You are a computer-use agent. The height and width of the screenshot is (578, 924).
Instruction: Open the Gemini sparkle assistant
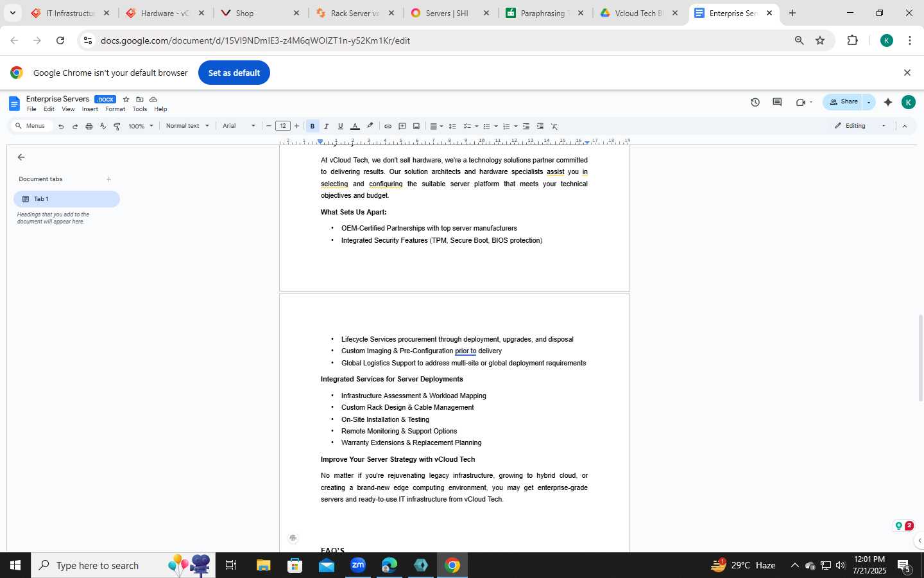click(x=888, y=102)
